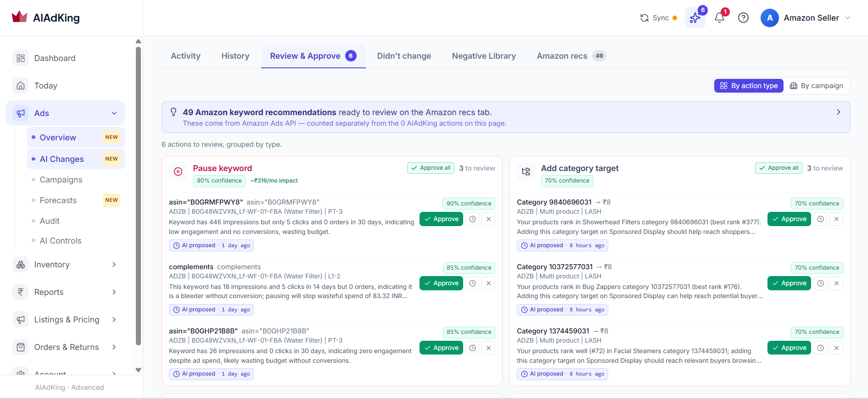Snooze the Category 1374459031 action

pos(820,348)
